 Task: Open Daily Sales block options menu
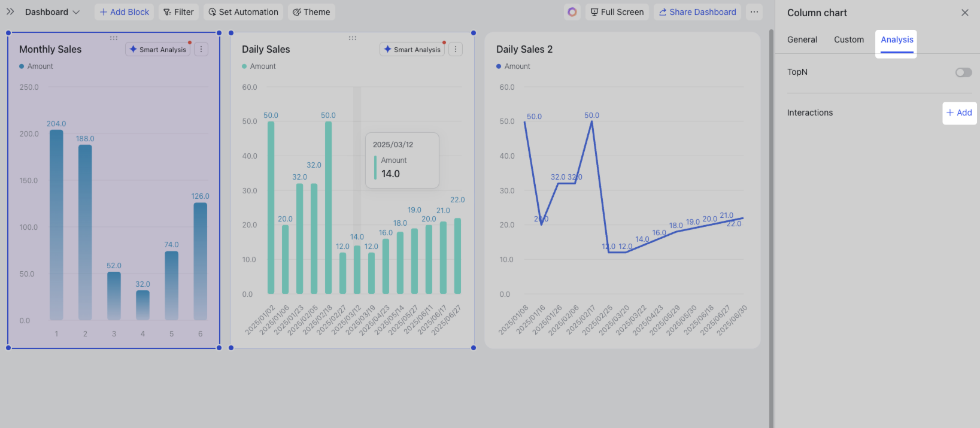(x=456, y=50)
